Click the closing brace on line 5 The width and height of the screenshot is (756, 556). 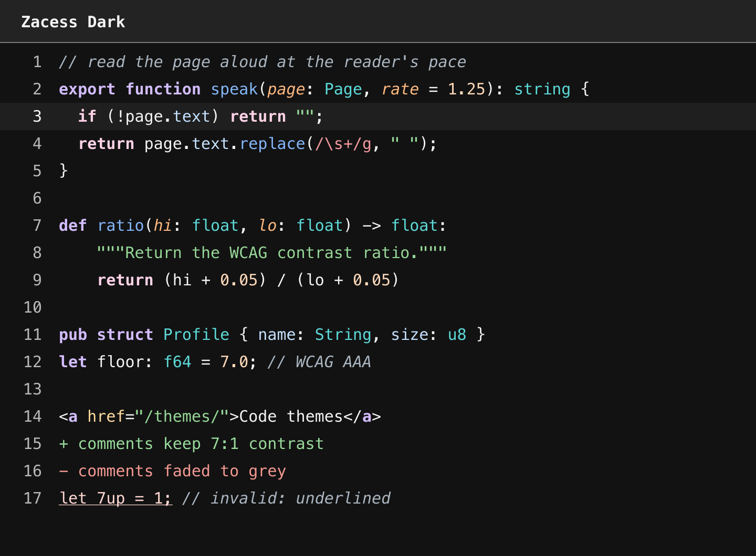coord(64,171)
